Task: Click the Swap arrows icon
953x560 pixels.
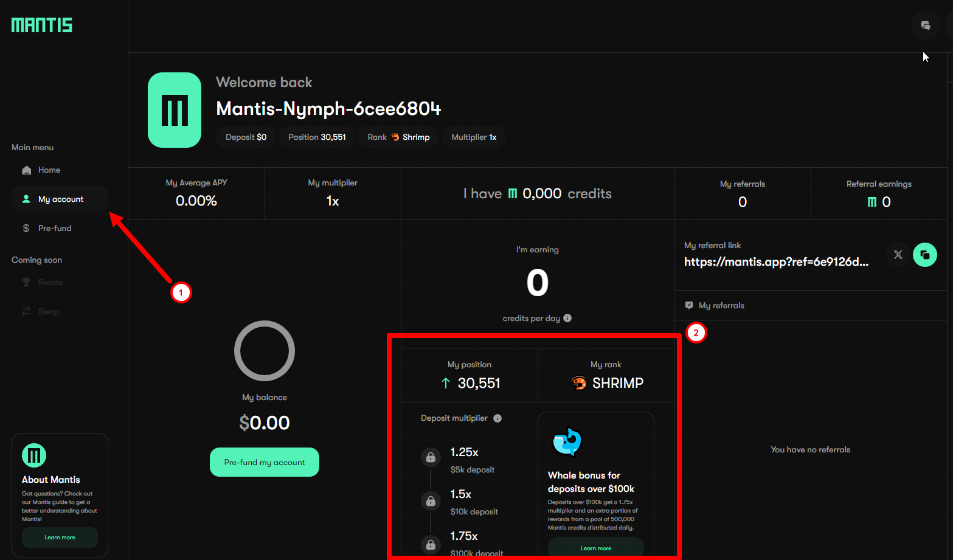Action: (x=26, y=311)
